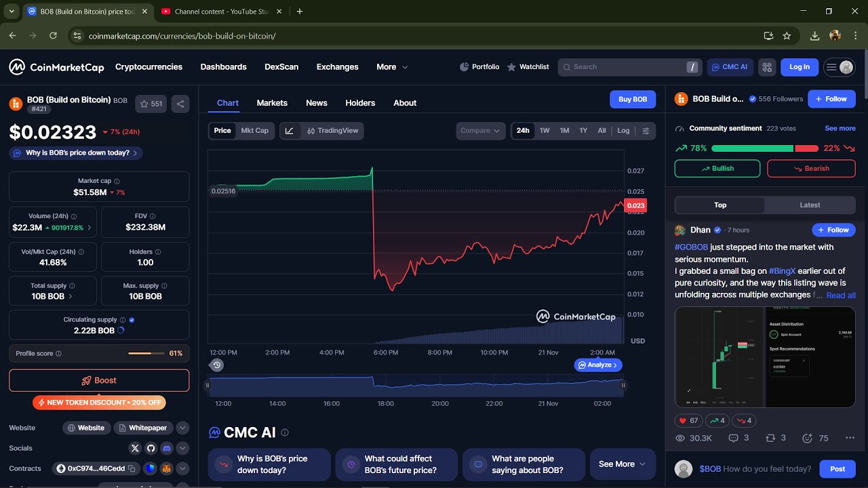Select 1W chart range

coord(545,131)
